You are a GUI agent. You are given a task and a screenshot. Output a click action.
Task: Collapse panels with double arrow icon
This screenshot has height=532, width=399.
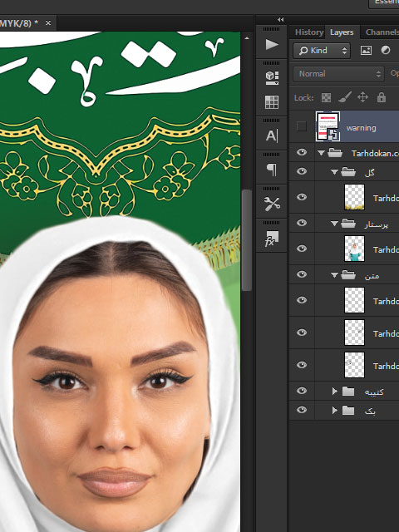[x=281, y=20]
